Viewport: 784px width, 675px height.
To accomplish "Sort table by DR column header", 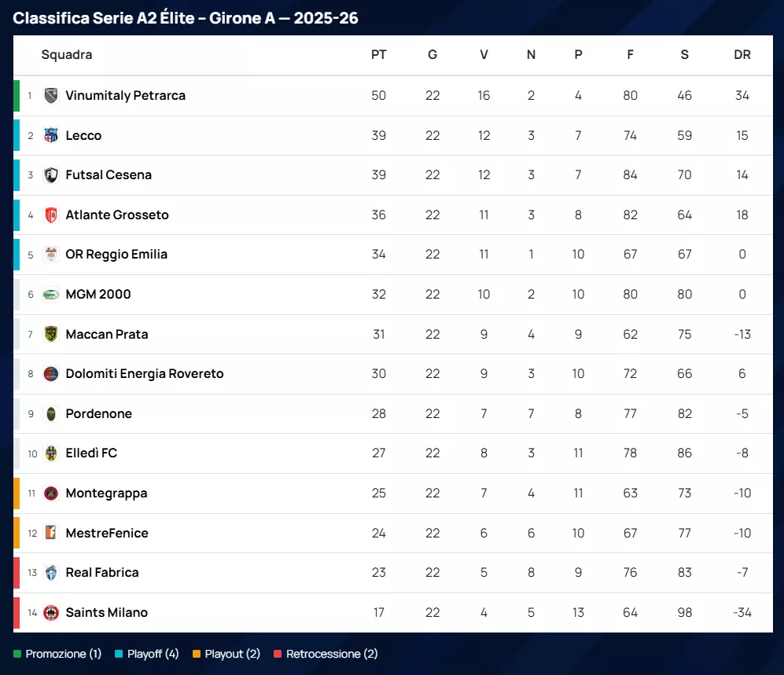I will pos(742,55).
